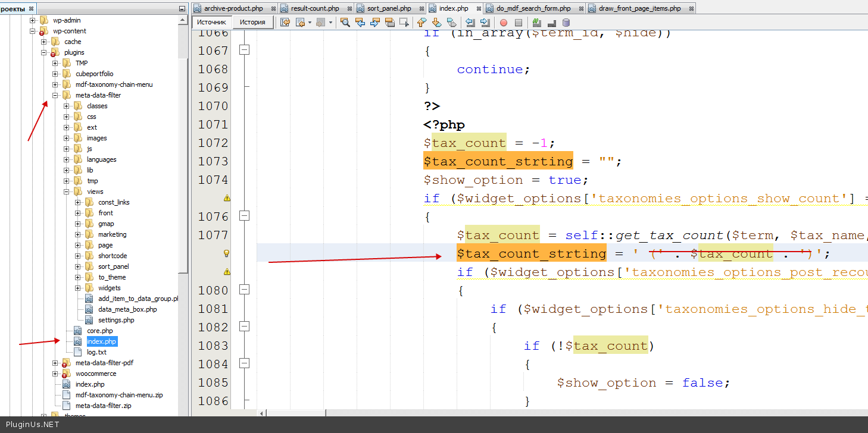Collapse the meta-data-filter folder
Viewport: 868px width, 433px height.
[x=55, y=95]
